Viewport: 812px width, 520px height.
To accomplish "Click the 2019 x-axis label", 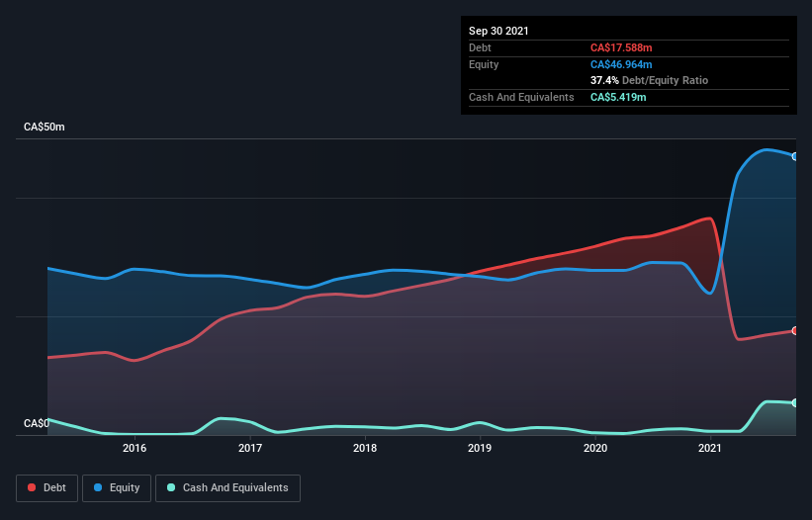I will (x=480, y=448).
